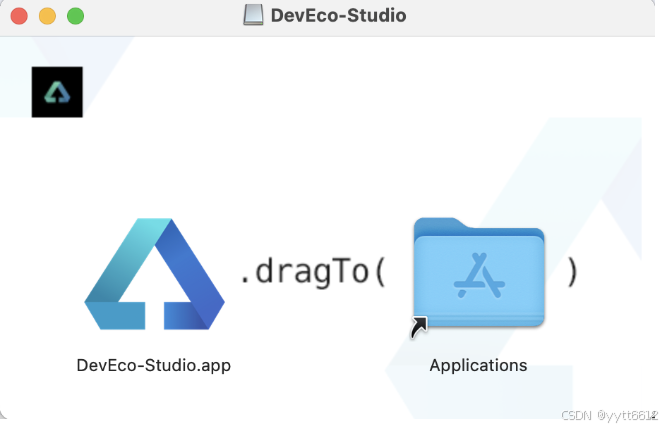Click the Applications folder name label
This screenshot has height=429, width=663.
pyautogui.click(x=478, y=365)
